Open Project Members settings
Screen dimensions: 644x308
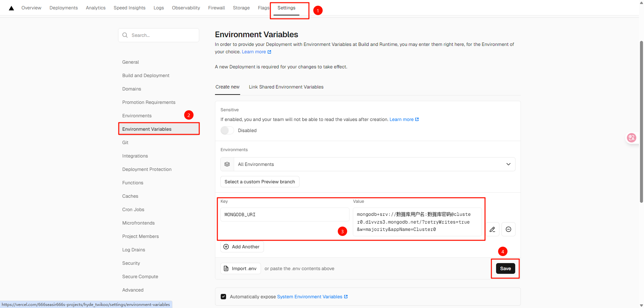[141, 236]
